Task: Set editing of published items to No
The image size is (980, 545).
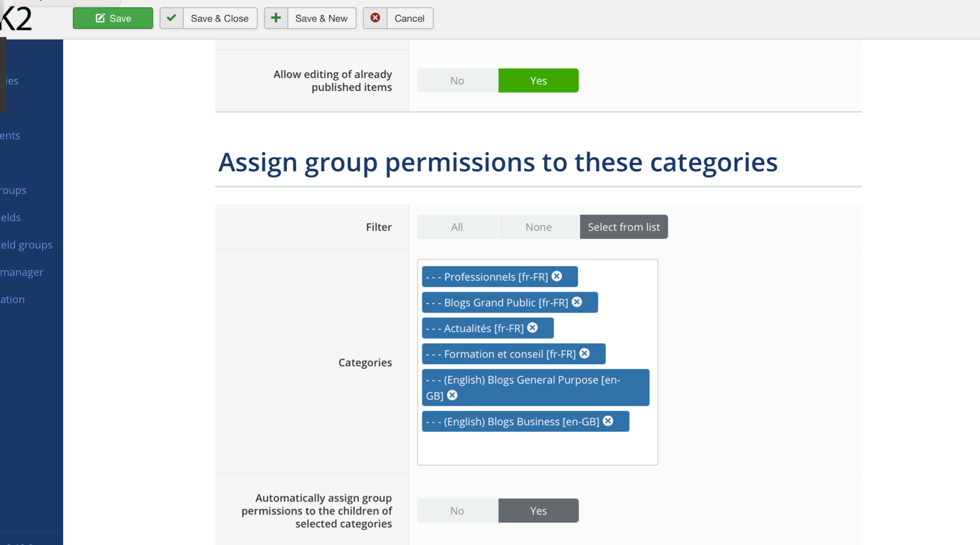Action: tap(457, 80)
